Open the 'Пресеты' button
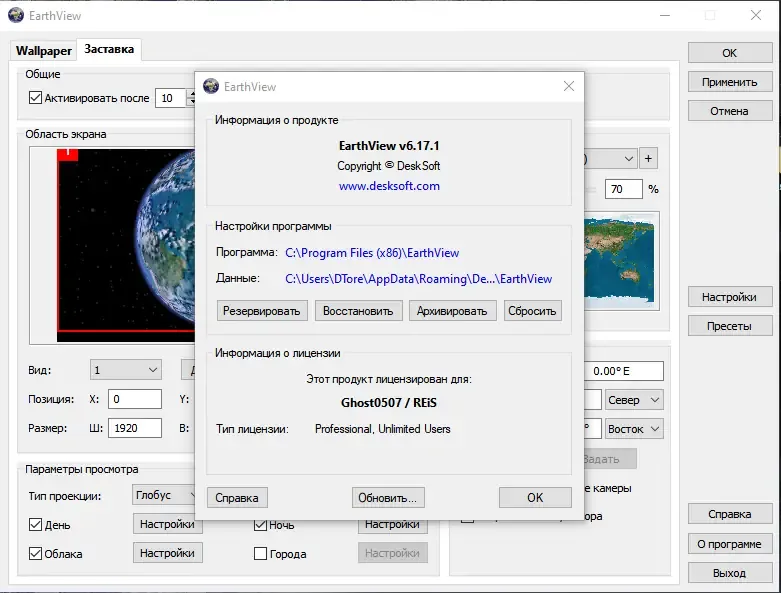 tap(730, 326)
